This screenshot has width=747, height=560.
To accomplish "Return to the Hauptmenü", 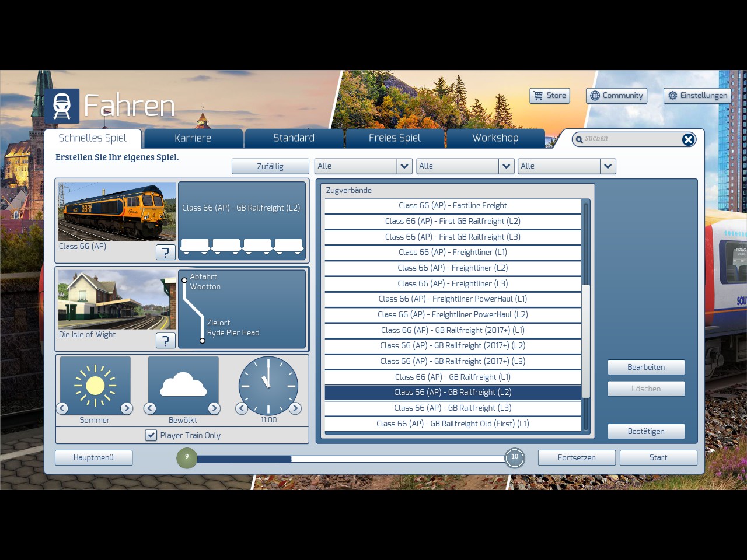I will [x=93, y=457].
